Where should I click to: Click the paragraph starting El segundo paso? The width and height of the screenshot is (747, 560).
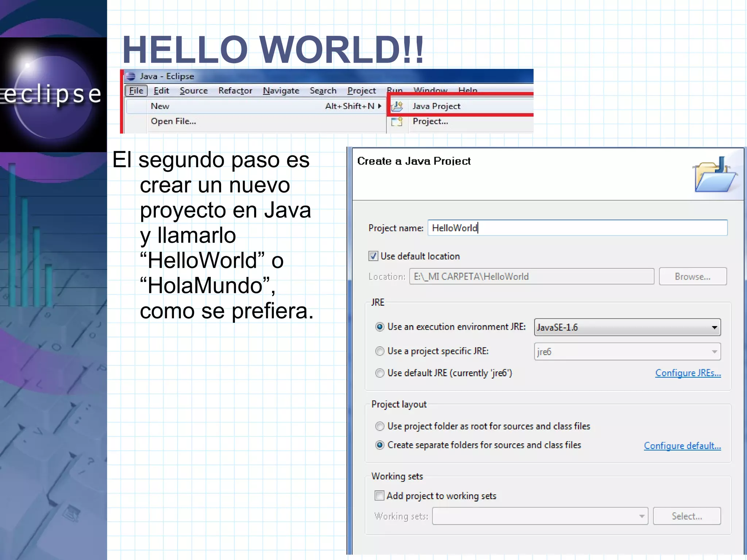(x=213, y=235)
